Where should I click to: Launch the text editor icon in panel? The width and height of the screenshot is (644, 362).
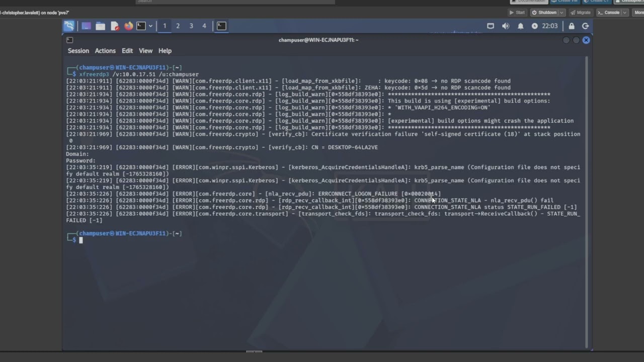pos(115,26)
